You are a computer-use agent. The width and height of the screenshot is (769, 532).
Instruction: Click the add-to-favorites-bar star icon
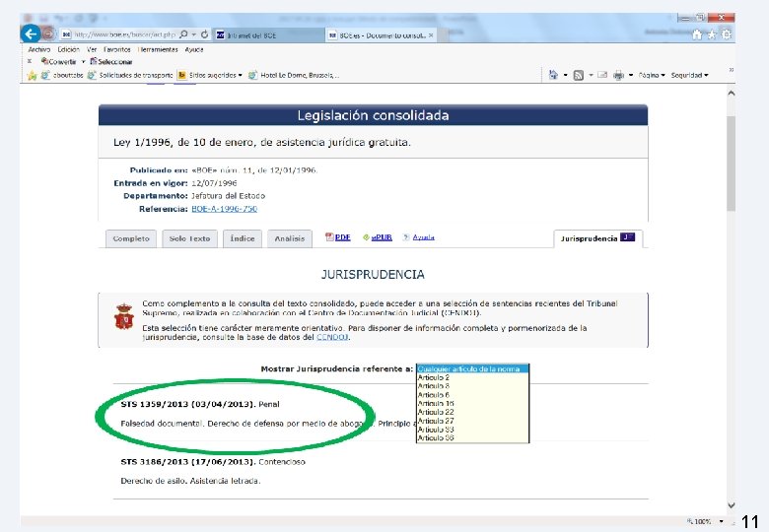32,76
